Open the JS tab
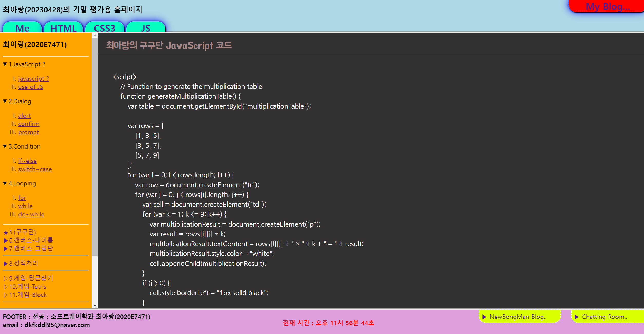This screenshot has width=644, height=334. pos(146,27)
